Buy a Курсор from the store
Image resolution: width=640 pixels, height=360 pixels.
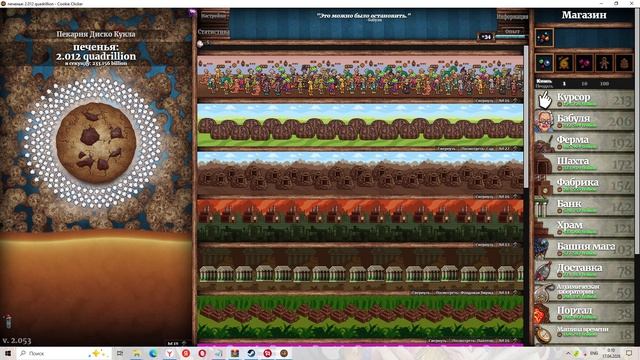[x=584, y=100]
